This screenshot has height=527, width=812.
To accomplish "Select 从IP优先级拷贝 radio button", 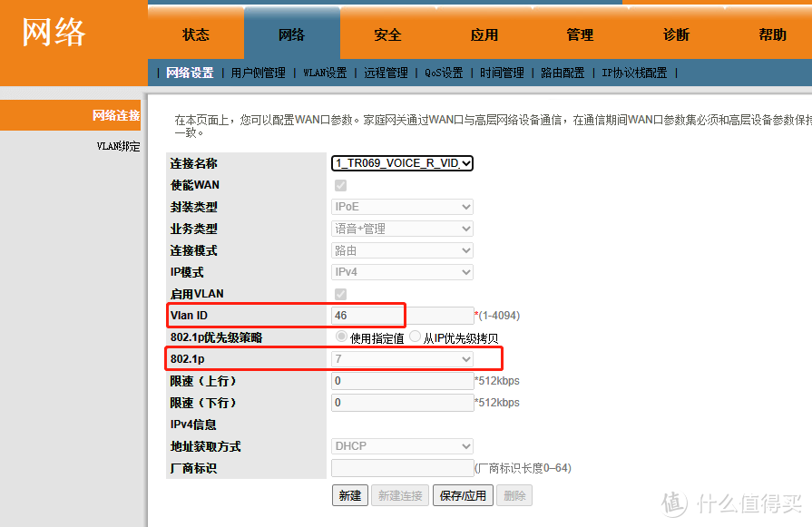I will click(x=415, y=337).
